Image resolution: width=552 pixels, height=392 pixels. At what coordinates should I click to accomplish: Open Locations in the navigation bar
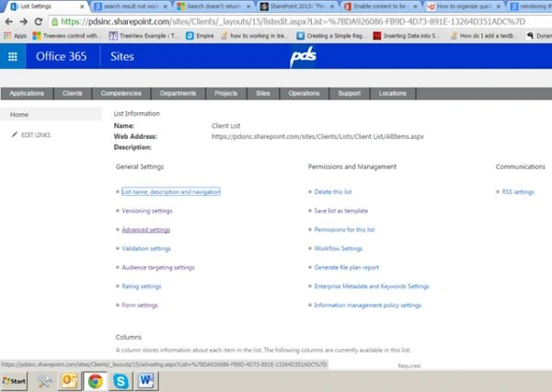(x=393, y=93)
